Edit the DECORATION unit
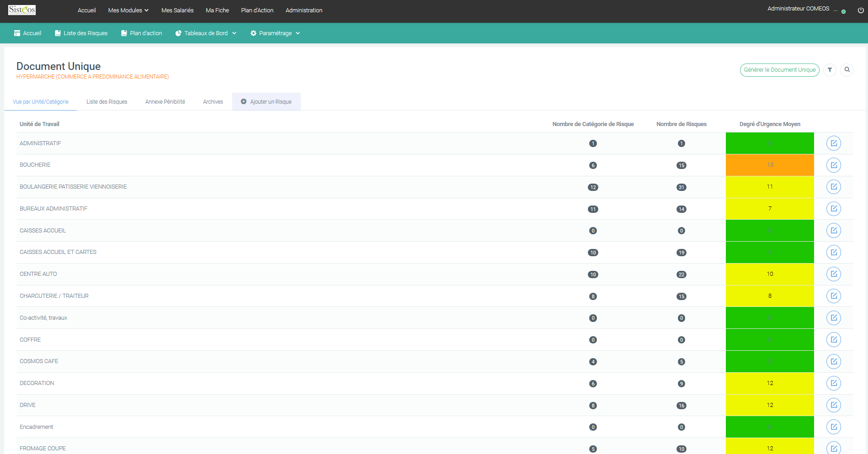Viewport: 868px width, 454px height. (834, 383)
